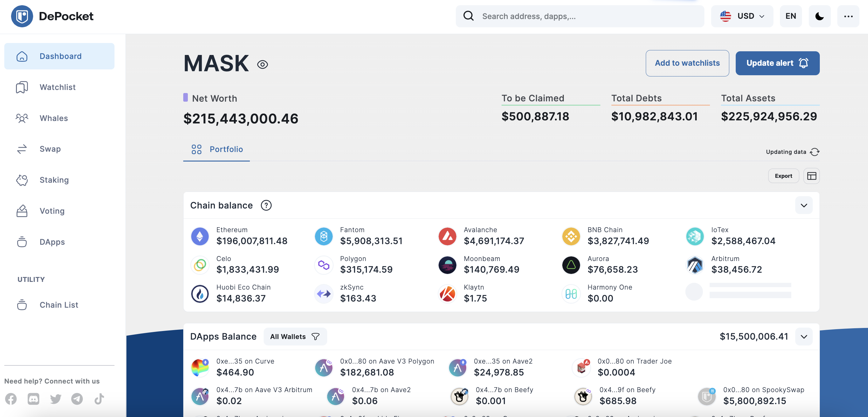
Task: Open 0x4...7b on Beefy entry
Action: [x=492, y=396]
